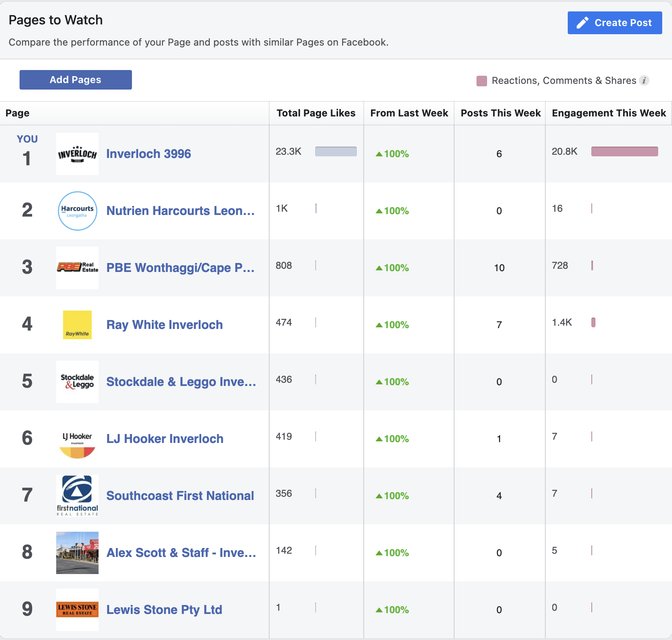Click the yellow RayWhite logo
The width and height of the screenshot is (672, 640).
[77, 325]
